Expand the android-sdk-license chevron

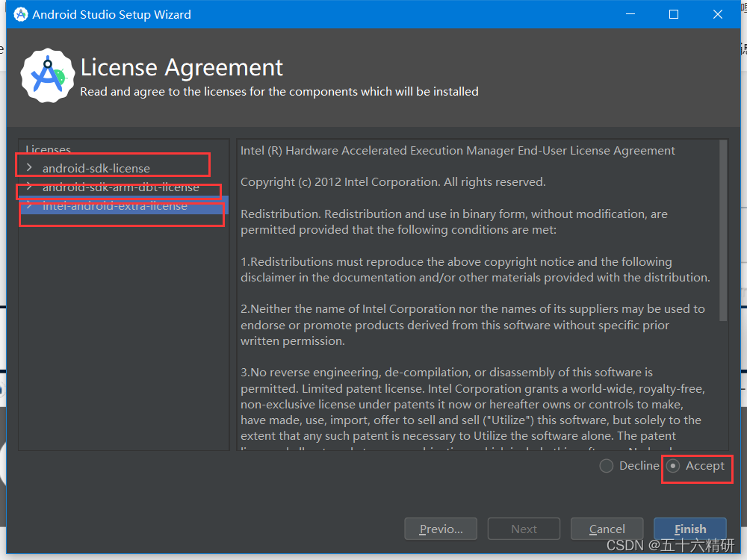tap(29, 167)
